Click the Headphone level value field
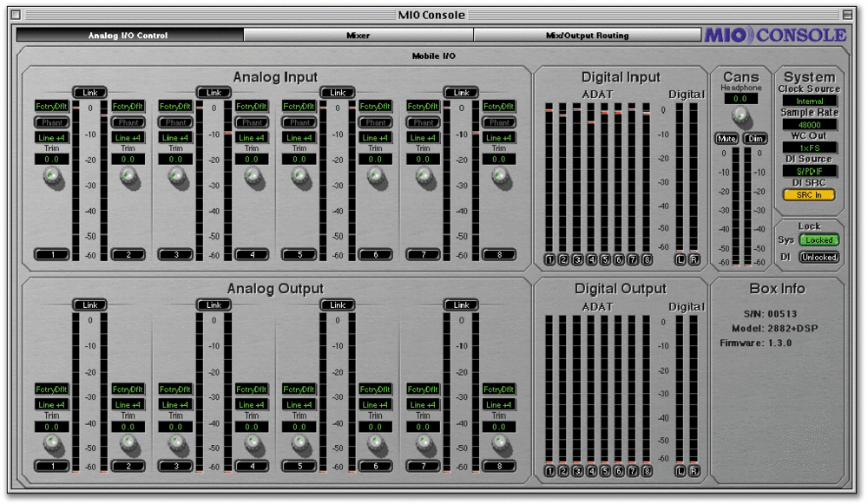 coord(740,99)
